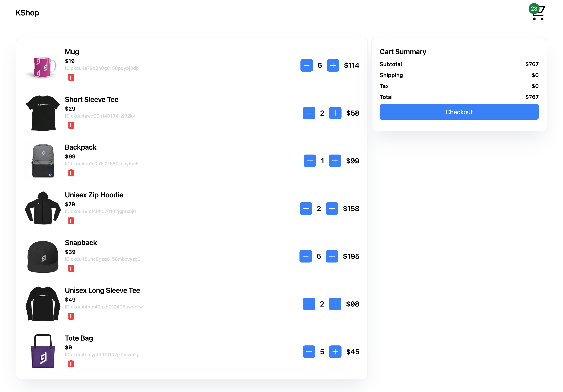Remove Snapback with the trash icon

[x=71, y=268]
